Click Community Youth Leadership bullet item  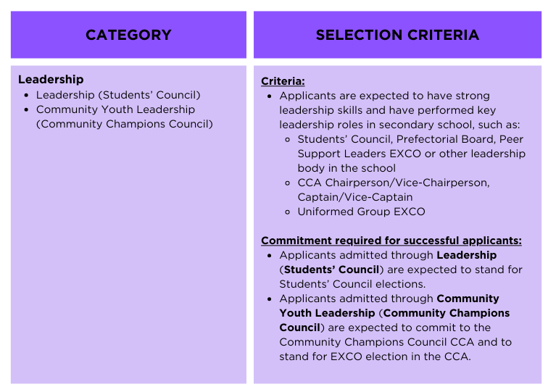coord(115,109)
